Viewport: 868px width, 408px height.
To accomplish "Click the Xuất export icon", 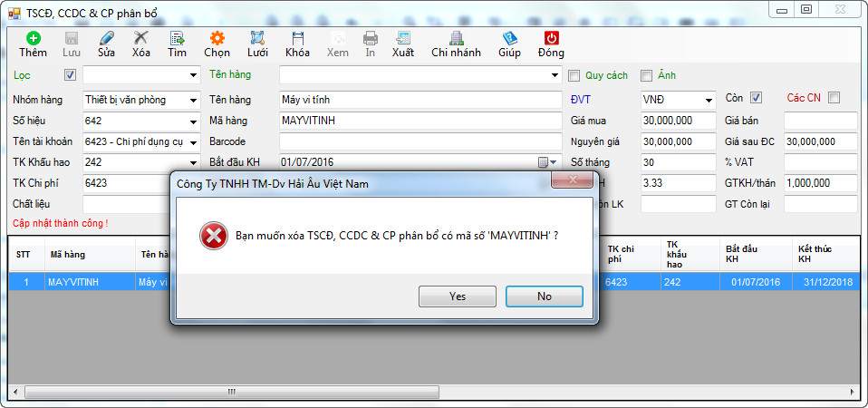I will (403, 39).
